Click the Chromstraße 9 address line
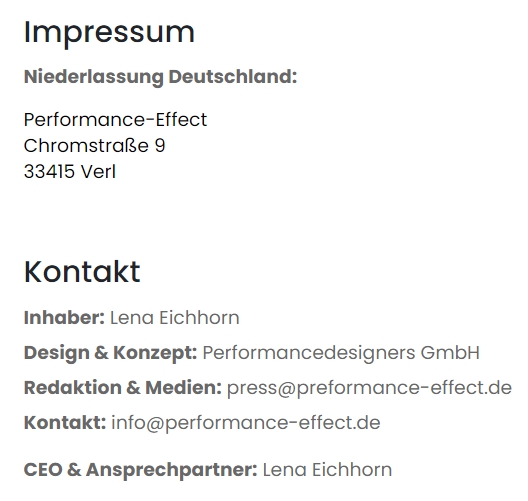Viewport: 528px width, 501px height. point(95,146)
